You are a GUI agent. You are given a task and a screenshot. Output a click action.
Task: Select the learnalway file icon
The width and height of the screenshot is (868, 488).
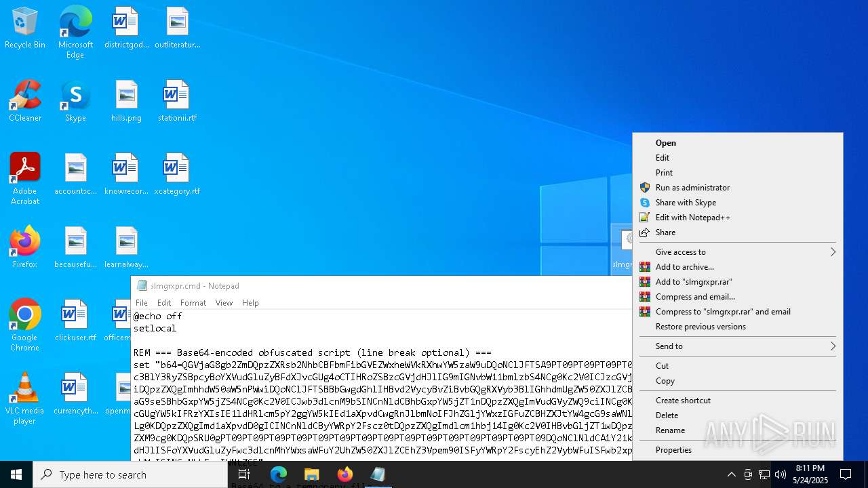pyautogui.click(x=126, y=248)
